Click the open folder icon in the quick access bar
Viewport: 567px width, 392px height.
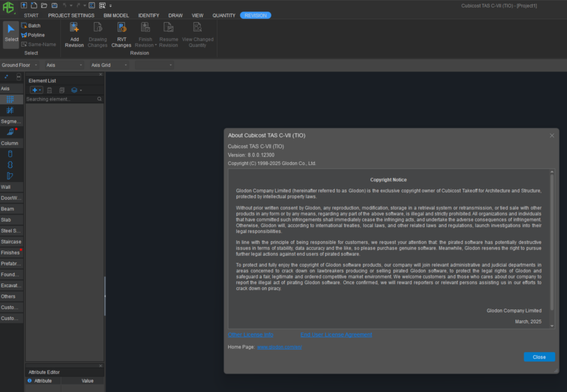click(44, 5)
